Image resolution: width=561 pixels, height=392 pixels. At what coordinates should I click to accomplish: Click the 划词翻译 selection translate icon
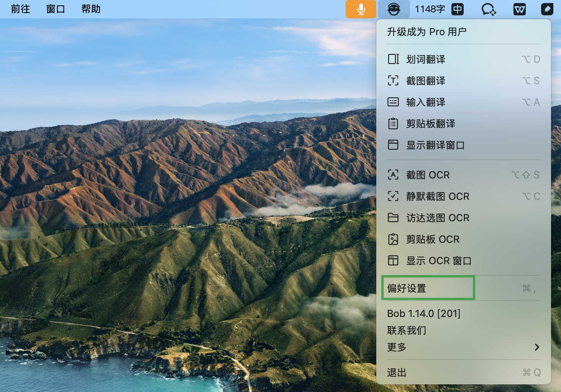(393, 59)
